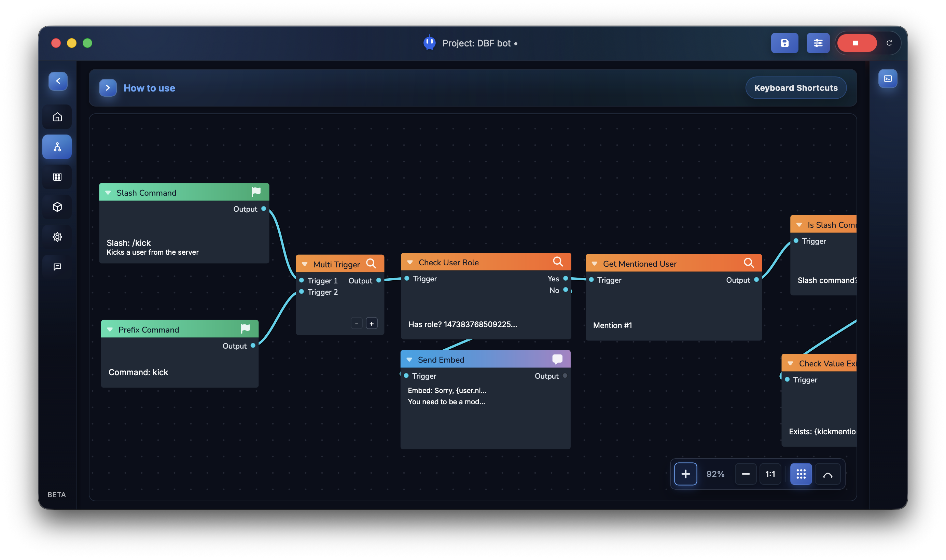Viewport: 946px width, 560px height.
Task: Zoom out using the minus button
Action: [x=745, y=474]
